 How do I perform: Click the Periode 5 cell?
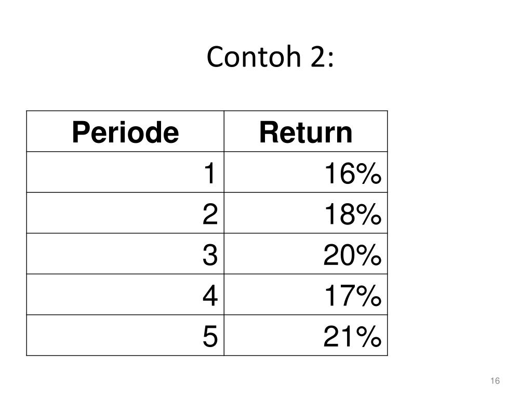pyautogui.click(x=125, y=335)
